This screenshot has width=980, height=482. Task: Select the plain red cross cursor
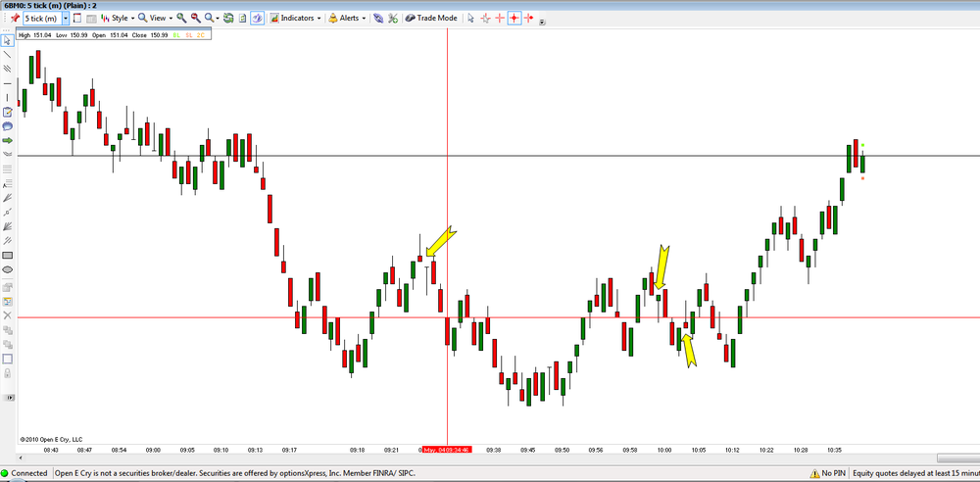point(500,19)
